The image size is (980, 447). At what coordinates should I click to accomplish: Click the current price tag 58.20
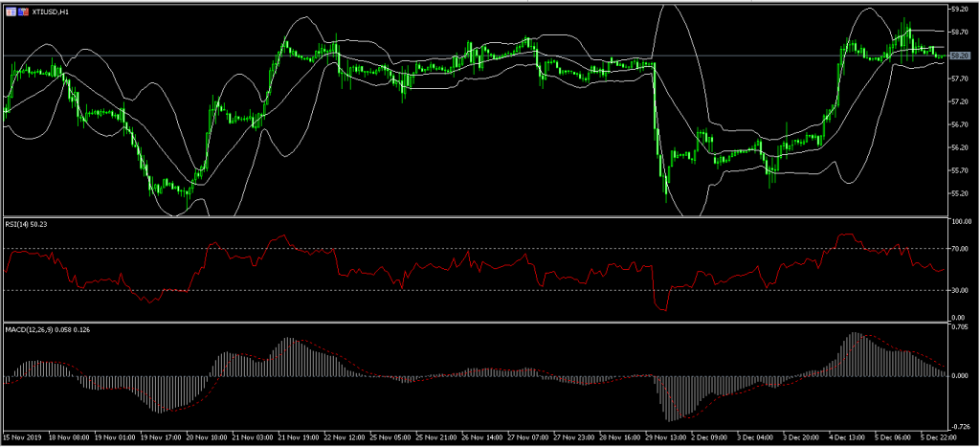coord(959,56)
